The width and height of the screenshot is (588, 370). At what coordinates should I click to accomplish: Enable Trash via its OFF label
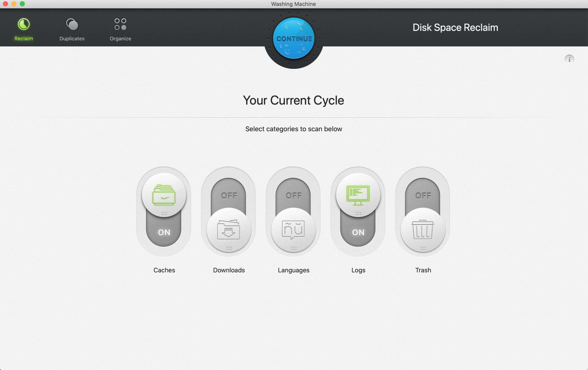coord(423,196)
